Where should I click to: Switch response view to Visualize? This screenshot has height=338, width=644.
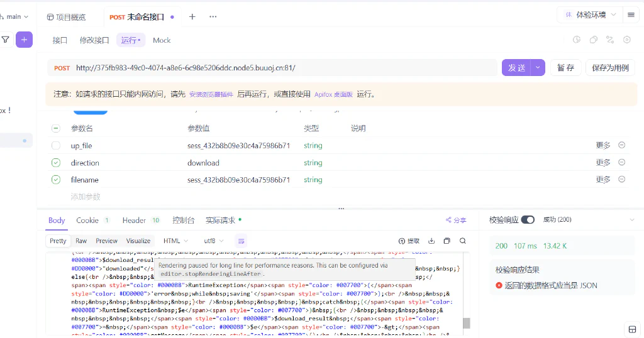(138, 241)
